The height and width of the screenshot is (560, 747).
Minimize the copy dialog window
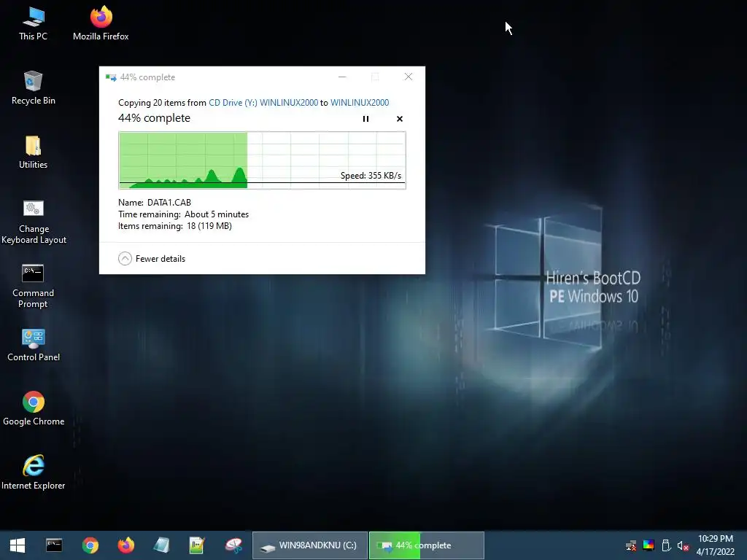[342, 77]
